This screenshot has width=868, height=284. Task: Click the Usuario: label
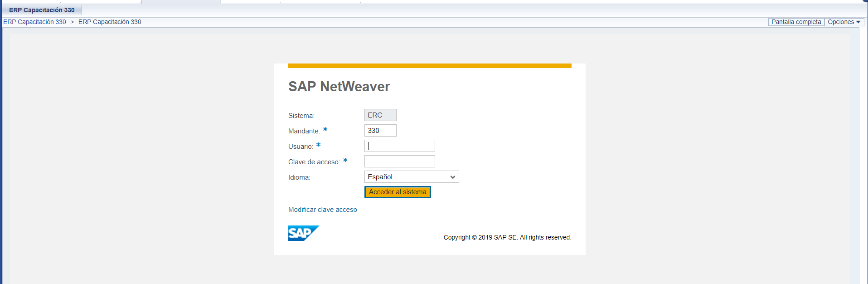(x=301, y=147)
